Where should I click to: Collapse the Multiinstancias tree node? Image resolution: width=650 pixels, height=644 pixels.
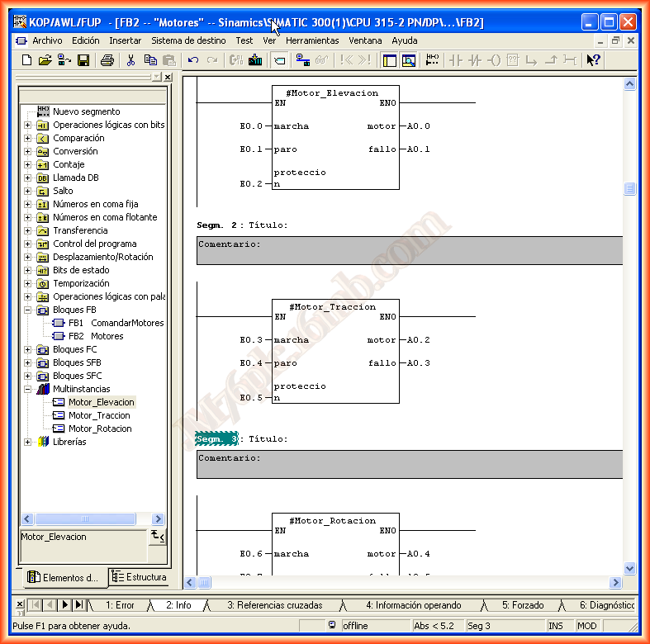tap(27, 389)
